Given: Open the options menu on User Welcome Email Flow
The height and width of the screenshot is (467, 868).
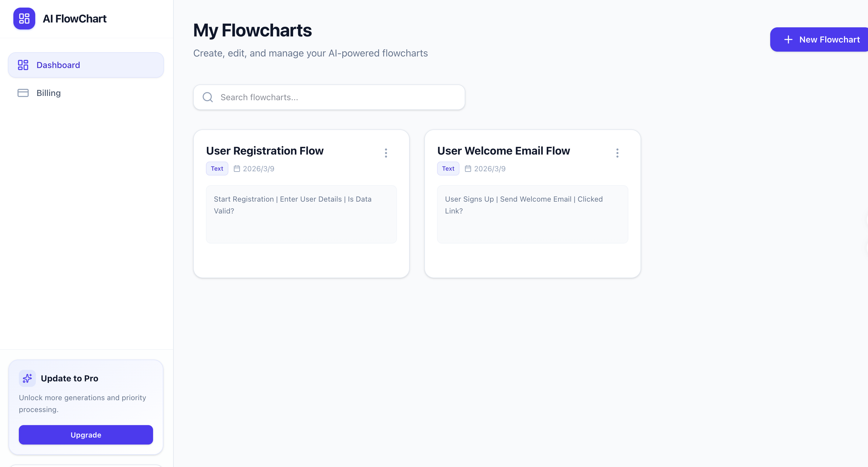Looking at the screenshot, I should tap(617, 153).
